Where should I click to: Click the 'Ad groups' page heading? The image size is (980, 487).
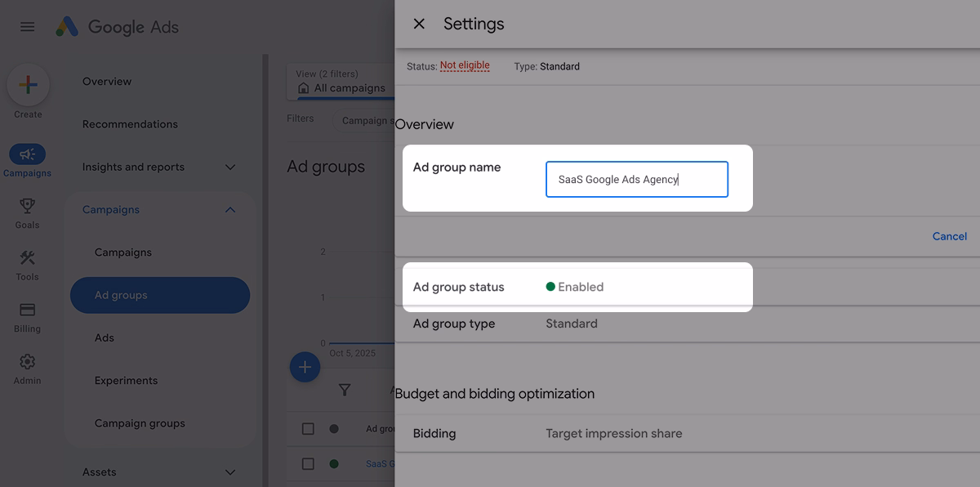point(326,167)
